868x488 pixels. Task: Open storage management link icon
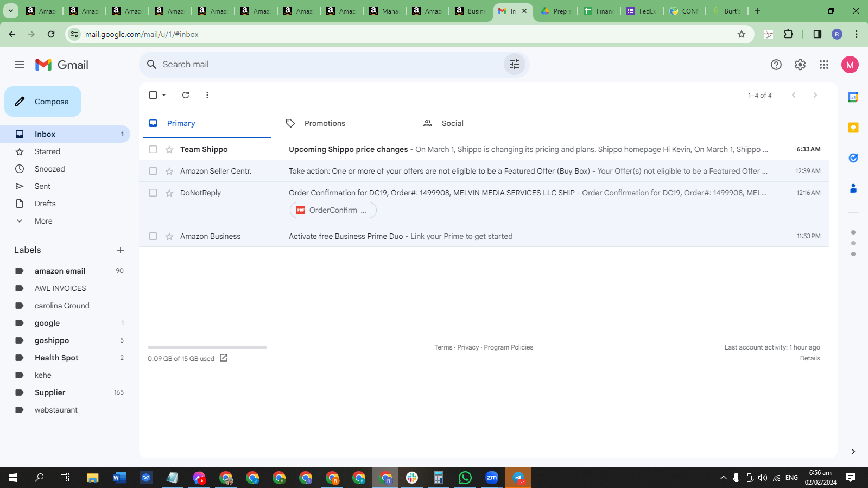click(x=224, y=358)
